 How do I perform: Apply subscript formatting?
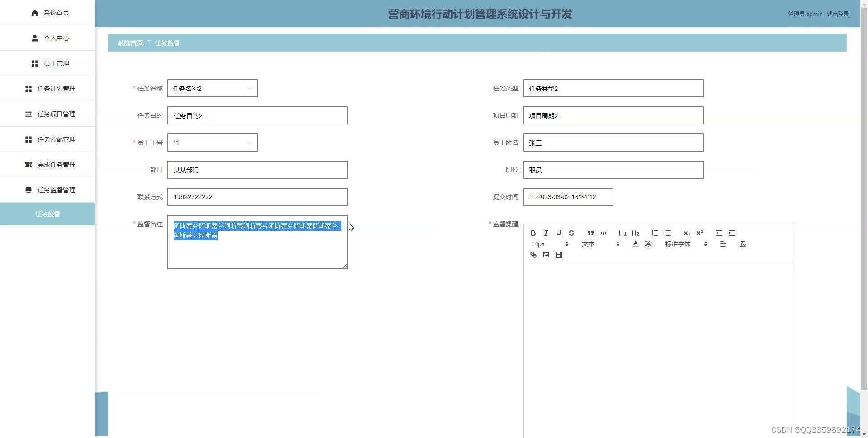tap(687, 233)
